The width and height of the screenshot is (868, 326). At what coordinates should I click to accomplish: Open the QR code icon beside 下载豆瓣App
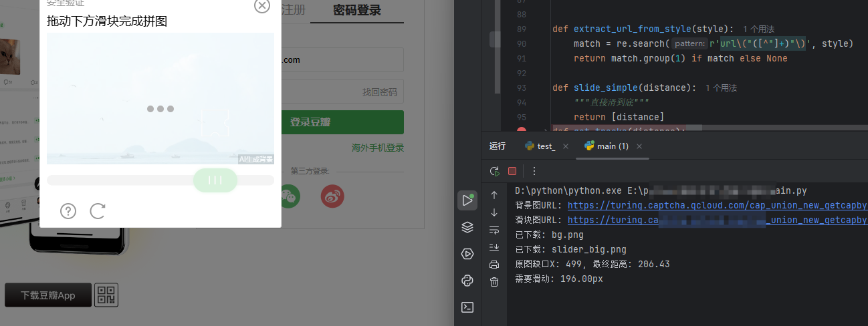[x=106, y=295]
